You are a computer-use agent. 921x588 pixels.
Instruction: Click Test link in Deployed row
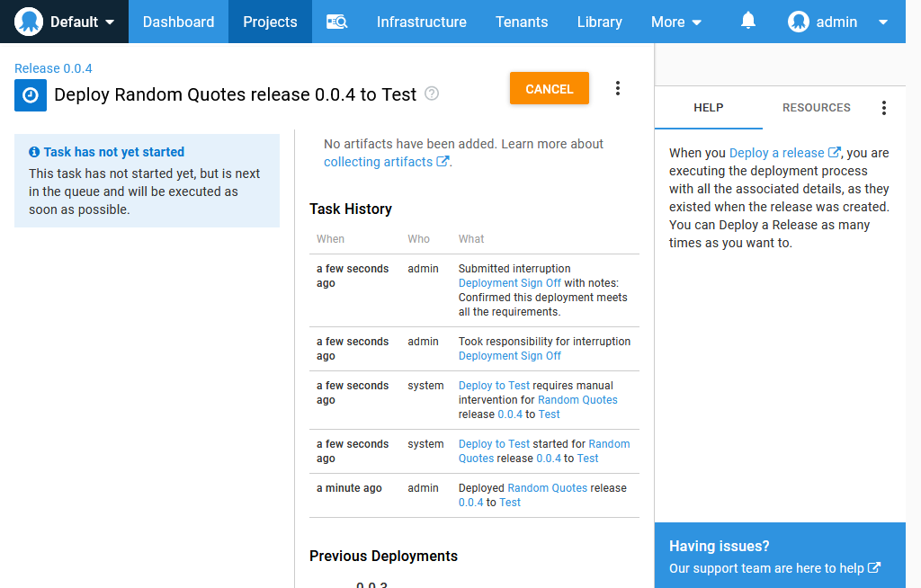(x=510, y=503)
